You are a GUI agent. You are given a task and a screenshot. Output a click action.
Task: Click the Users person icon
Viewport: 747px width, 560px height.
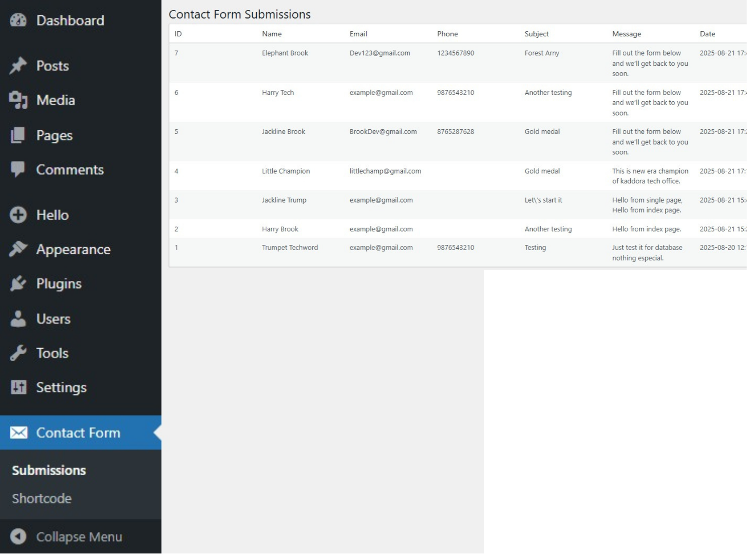coord(18,319)
